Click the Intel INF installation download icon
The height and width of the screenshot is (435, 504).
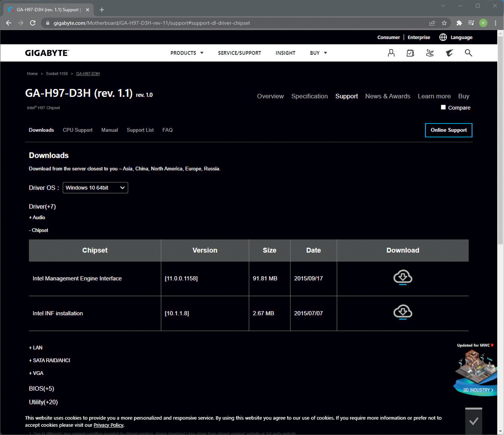[x=402, y=312]
